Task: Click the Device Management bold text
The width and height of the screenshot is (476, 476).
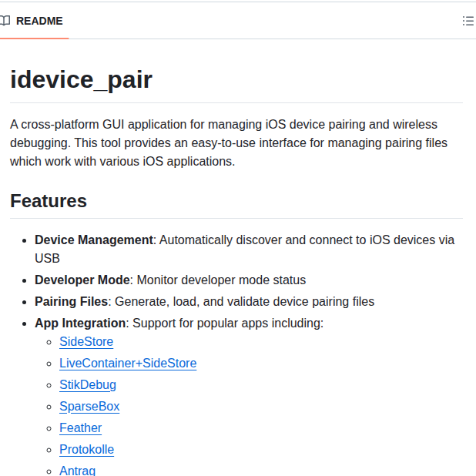Action: (94, 240)
